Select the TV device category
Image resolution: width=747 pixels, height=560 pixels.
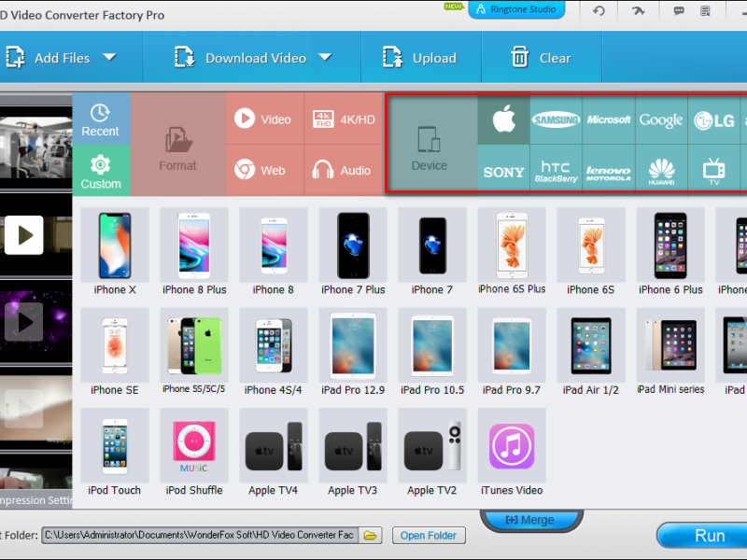tap(713, 169)
